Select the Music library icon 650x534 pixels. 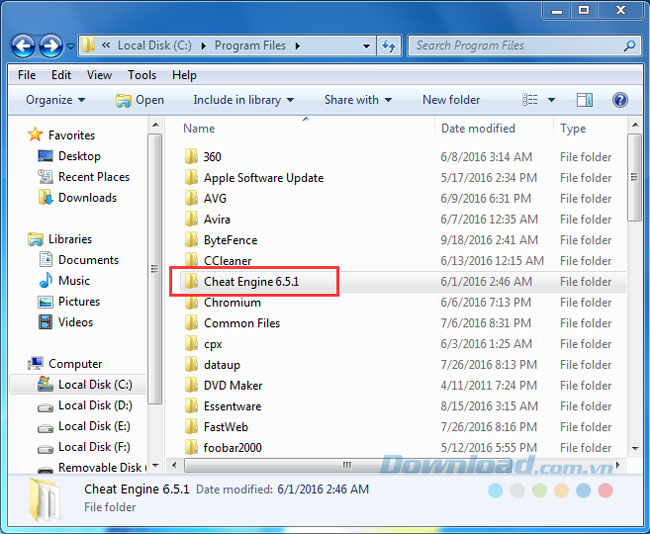click(45, 281)
